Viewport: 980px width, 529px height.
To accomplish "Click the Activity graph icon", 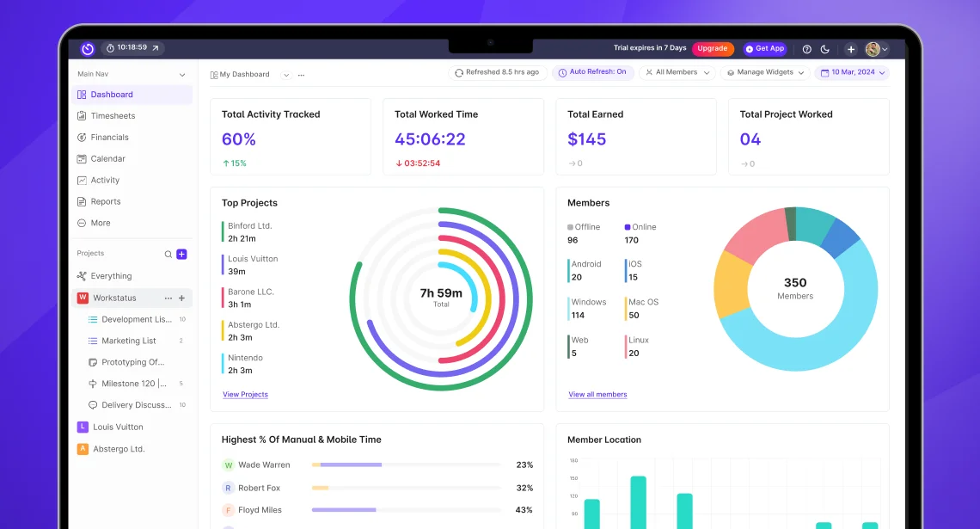I will pos(83,180).
